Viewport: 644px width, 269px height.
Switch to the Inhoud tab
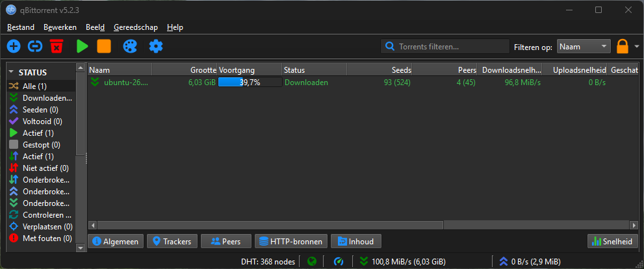click(356, 242)
